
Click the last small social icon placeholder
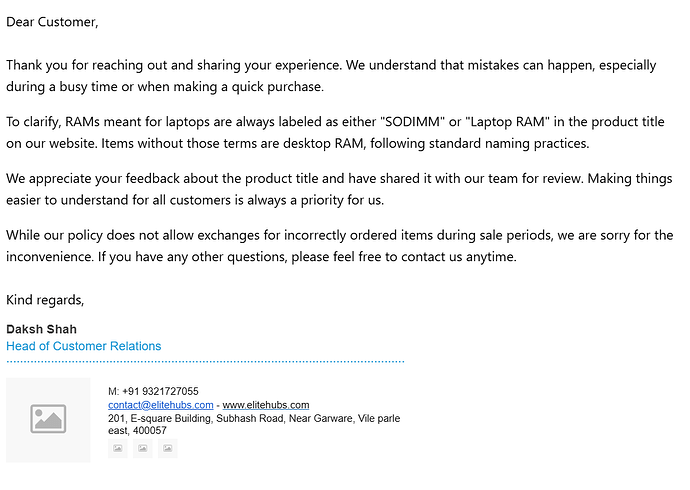(168, 448)
